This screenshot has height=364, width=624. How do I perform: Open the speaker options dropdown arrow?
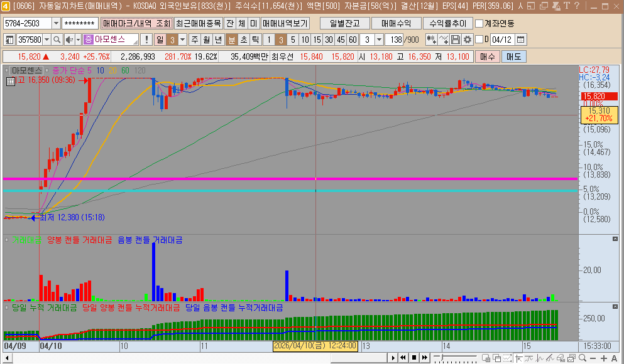coord(79,40)
